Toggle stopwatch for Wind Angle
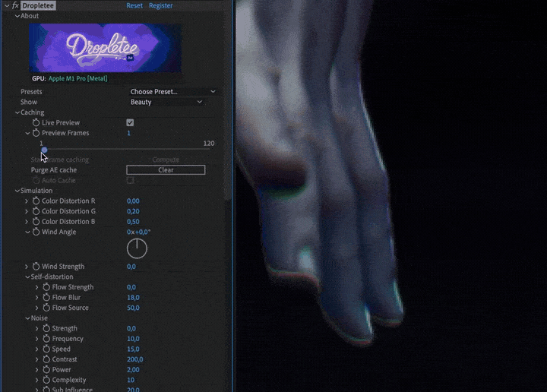The width and height of the screenshot is (547, 392). 36,232
